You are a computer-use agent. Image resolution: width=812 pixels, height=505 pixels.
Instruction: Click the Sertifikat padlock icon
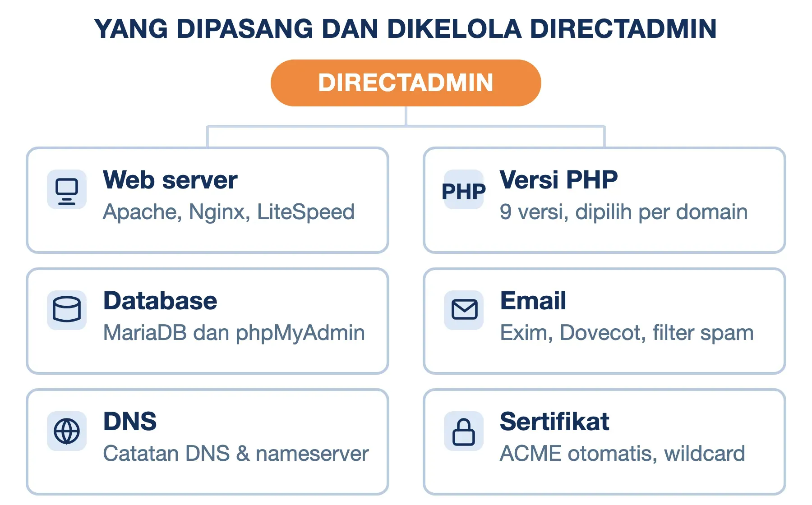tap(464, 431)
